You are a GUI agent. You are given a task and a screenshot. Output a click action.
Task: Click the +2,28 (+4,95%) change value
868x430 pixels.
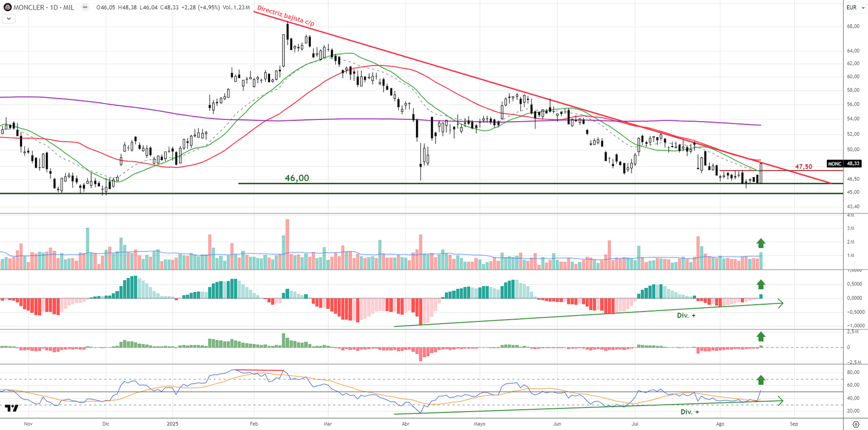[x=200, y=8]
